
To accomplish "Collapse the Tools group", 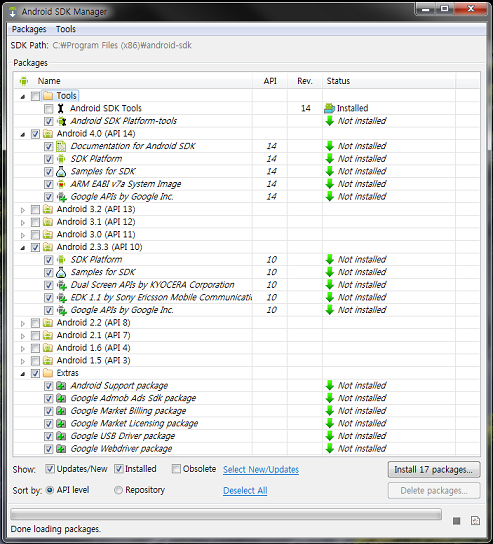I will [23, 96].
